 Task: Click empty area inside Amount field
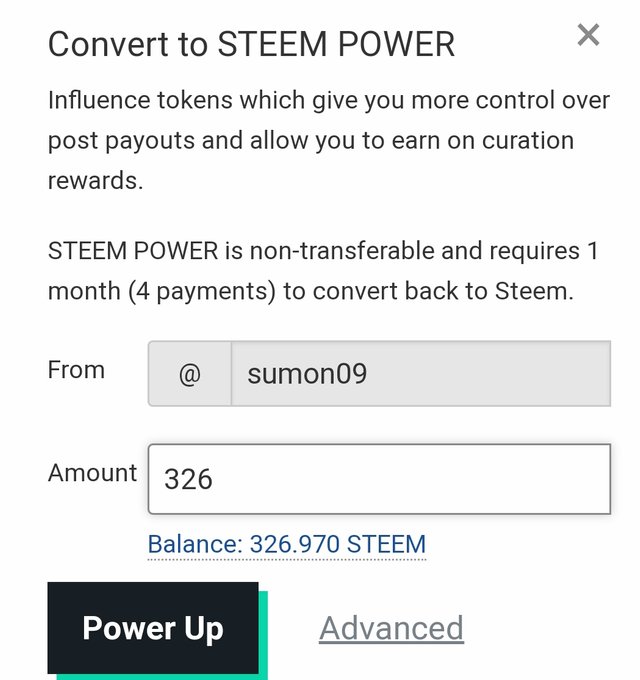click(x=412, y=479)
